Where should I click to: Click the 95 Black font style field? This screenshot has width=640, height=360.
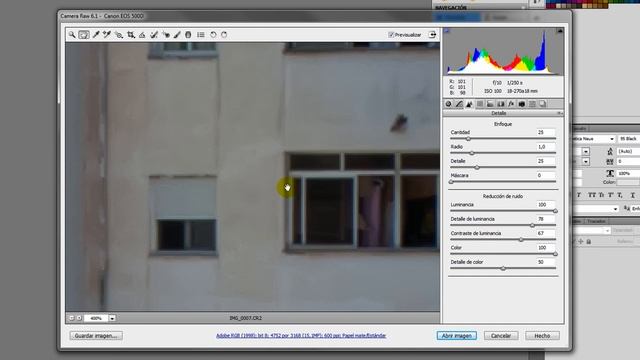[629, 139]
